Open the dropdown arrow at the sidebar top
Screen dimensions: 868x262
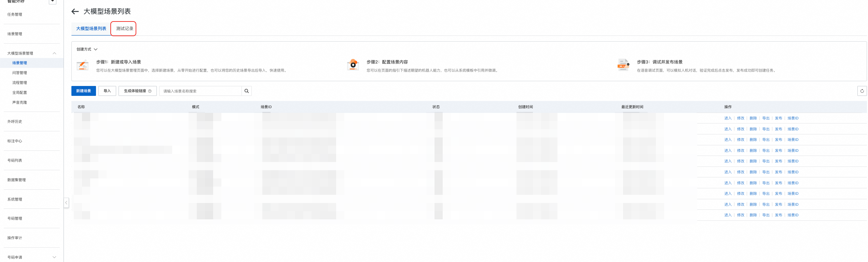53,2
